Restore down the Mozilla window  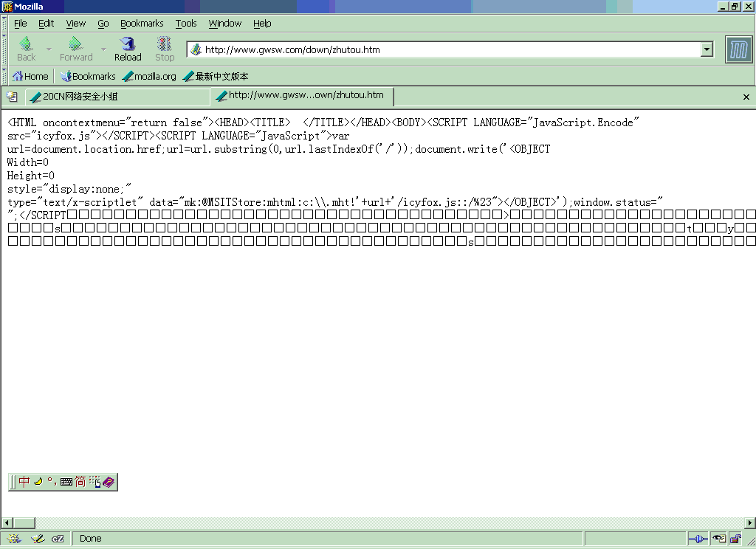[735, 6]
